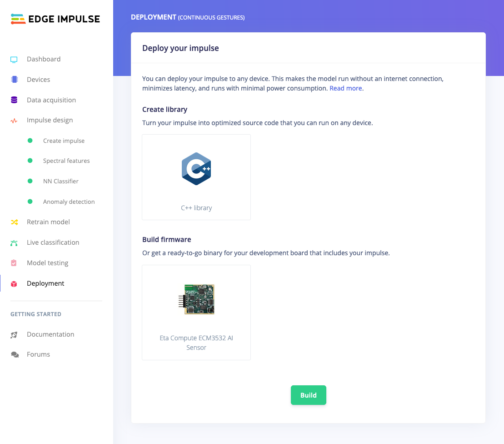
Task: Click the Data acquisition database icon
Action: pyautogui.click(x=14, y=100)
